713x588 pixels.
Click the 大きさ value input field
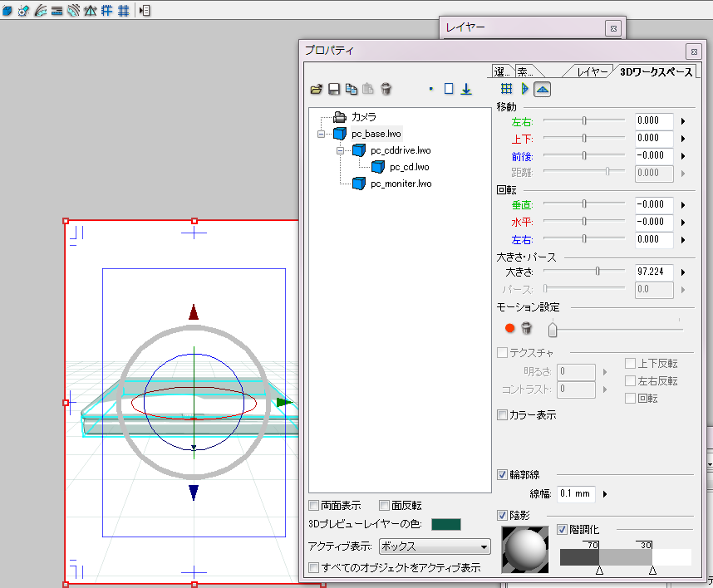[x=653, y=272]
